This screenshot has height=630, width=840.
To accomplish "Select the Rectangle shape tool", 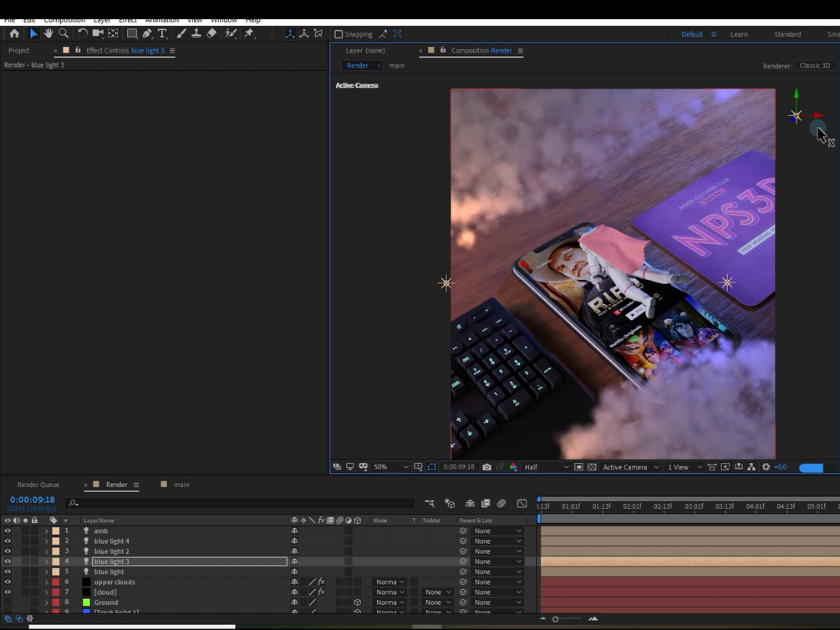I will [131, 33].
